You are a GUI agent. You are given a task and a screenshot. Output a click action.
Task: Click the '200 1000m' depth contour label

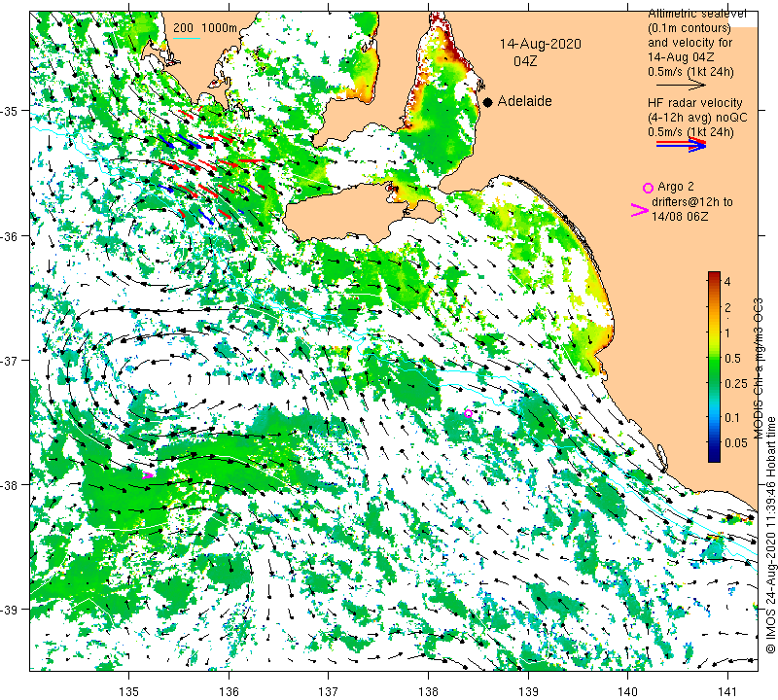pos(205,28)
